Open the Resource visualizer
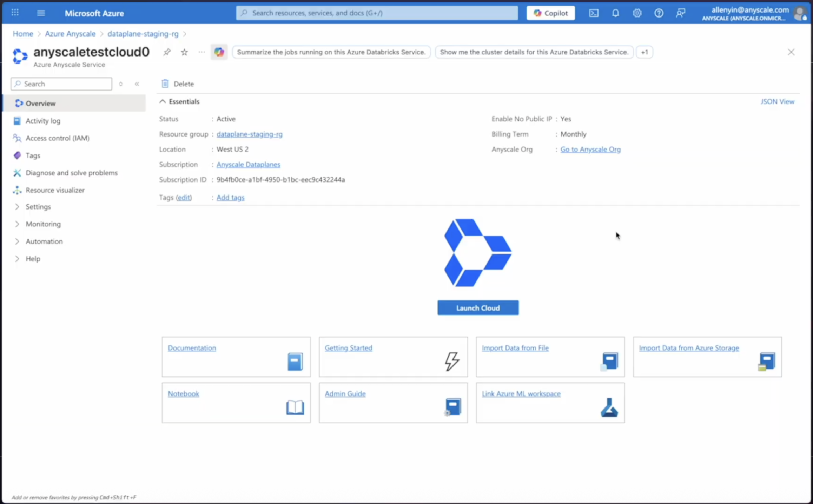The height and width of the screenshot is (504, 813). (55, 190)
